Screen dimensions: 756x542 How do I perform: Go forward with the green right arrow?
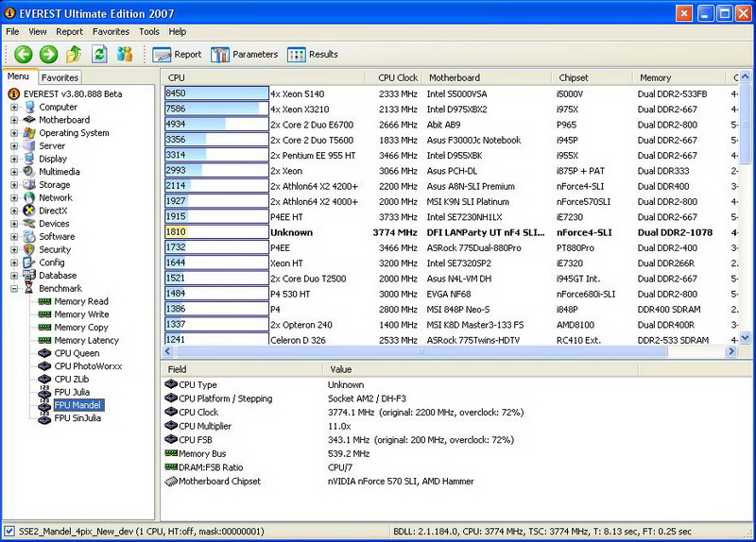(48, 55)
